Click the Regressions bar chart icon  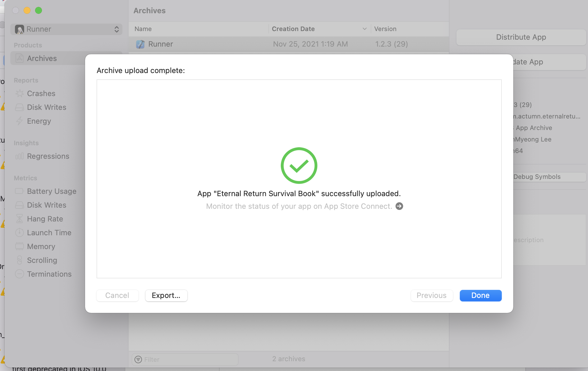pos(20,156)
